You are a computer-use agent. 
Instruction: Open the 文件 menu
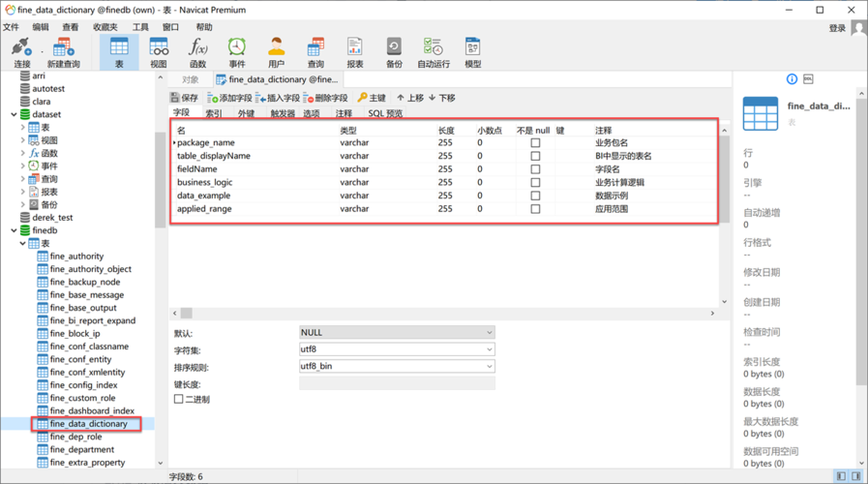click(11, 27)
